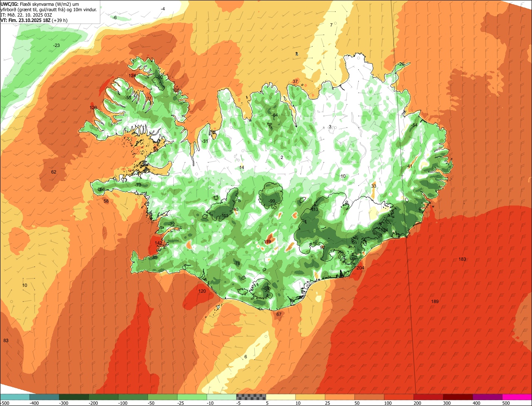Pick the light green swatch between -25 and -10
Screen dimensions: 532x406
192,397
